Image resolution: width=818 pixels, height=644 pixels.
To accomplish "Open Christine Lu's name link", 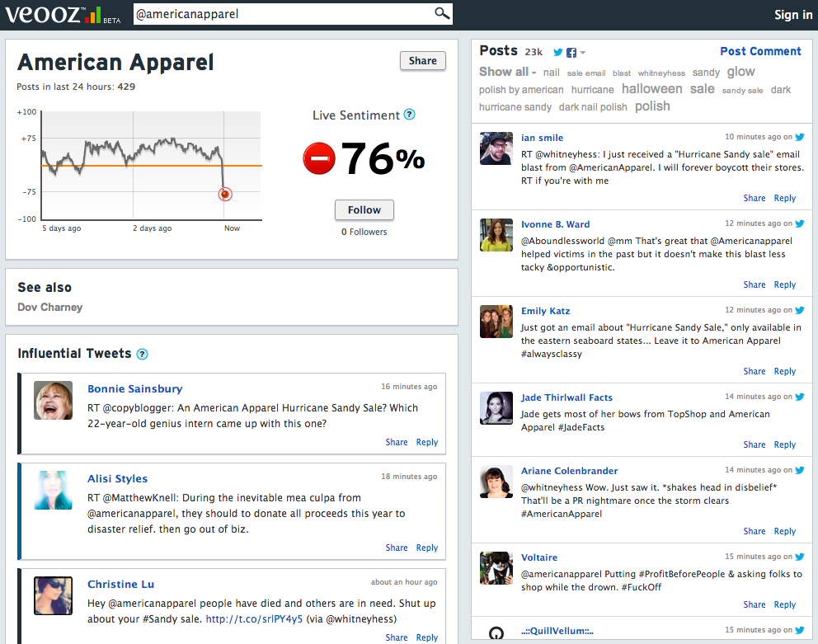I will (120, 584).
